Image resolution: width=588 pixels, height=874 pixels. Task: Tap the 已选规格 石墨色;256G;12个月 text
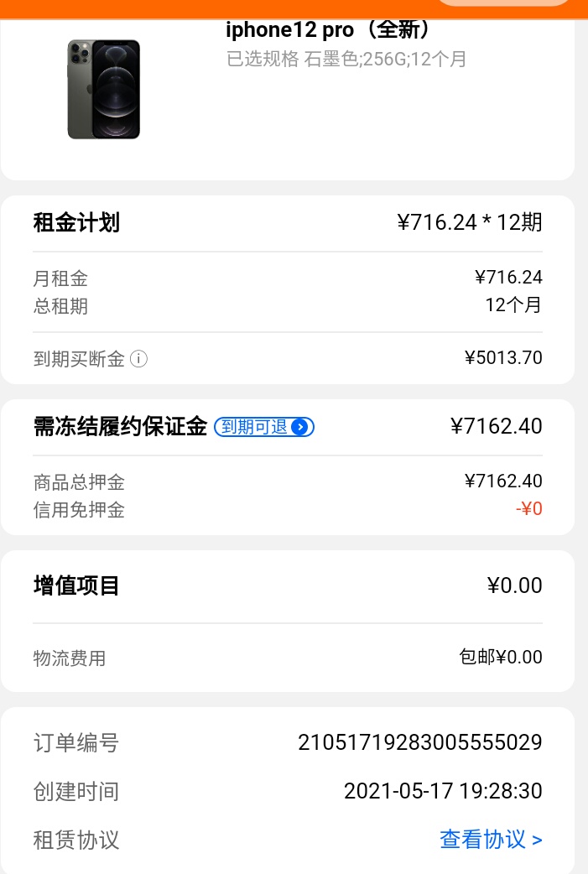346,59
